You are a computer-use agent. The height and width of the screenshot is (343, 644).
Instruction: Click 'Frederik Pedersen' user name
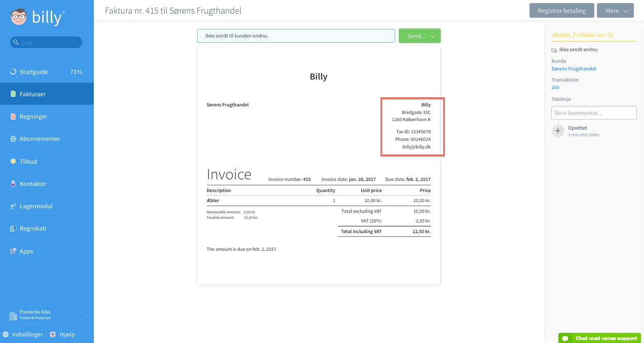click(x=35, y=318)
